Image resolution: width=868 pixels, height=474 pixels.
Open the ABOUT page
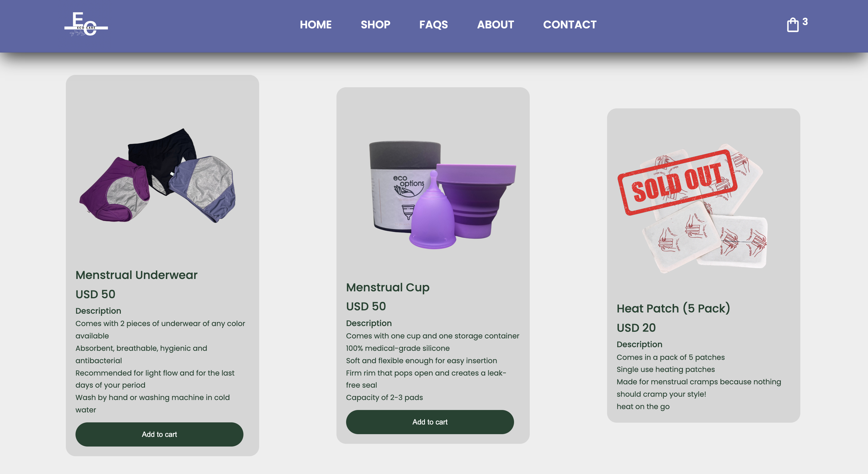pos(495,24)
